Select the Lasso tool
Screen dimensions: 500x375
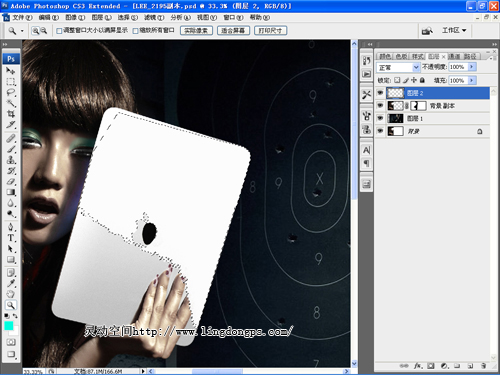[x=11, y=92]
